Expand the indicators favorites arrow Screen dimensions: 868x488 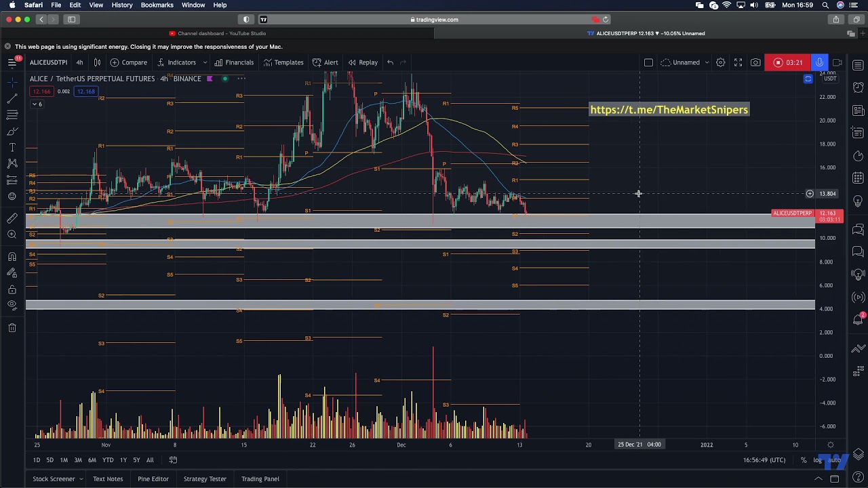pyautogui.click(x=205, y=62)
